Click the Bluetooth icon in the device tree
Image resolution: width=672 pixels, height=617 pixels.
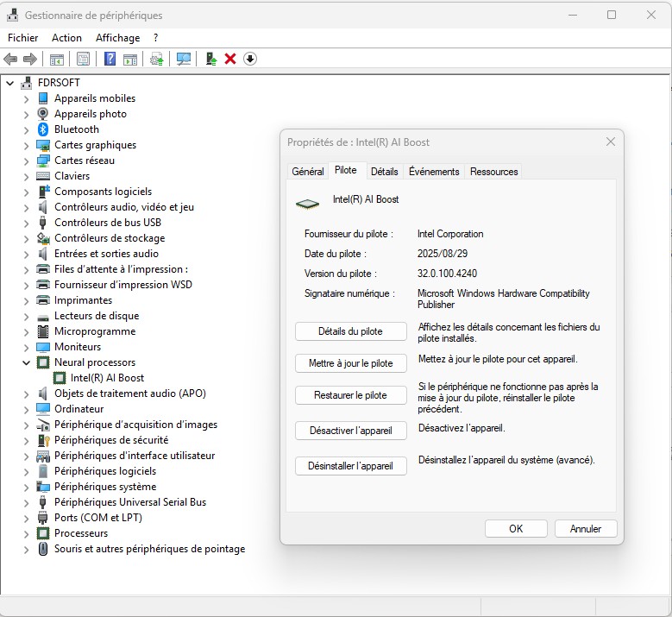click(43, 129)
